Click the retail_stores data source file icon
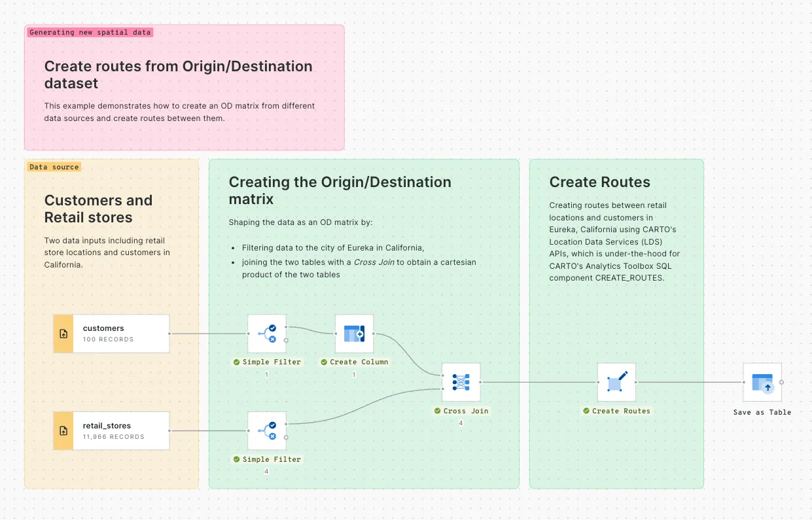Screen dimensions: 812x520 click(63, 430)
